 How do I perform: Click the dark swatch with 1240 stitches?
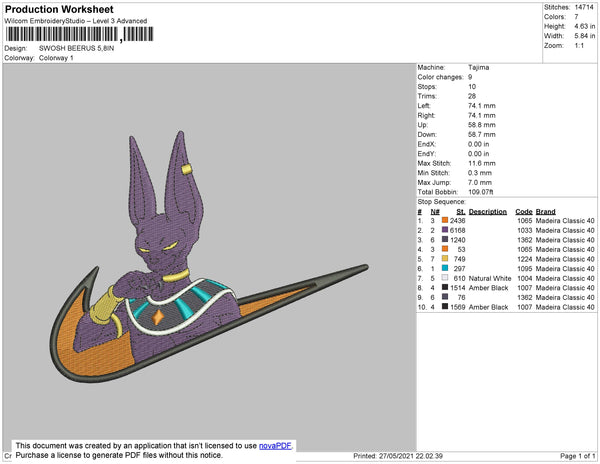click(x=445, y=240)
